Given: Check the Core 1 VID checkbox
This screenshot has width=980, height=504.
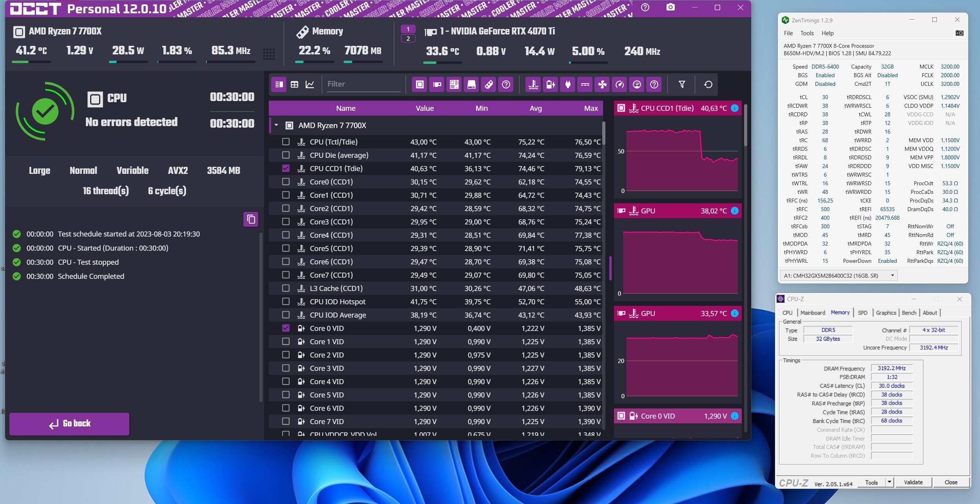Looking at the screenshot, I should 286,341.
